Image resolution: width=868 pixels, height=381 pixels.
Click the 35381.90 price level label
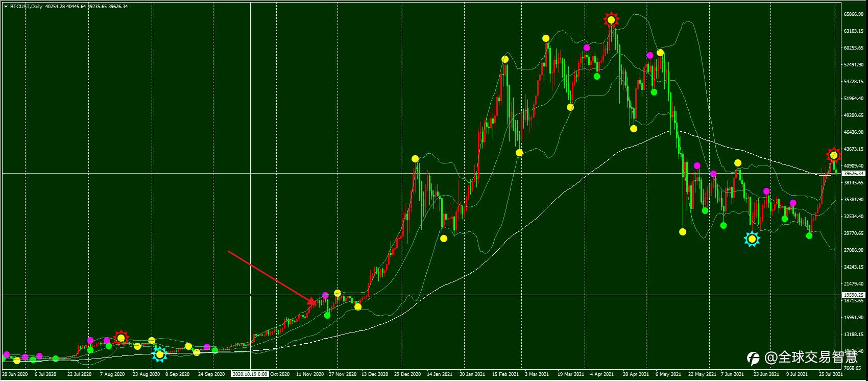coord(853,200)
